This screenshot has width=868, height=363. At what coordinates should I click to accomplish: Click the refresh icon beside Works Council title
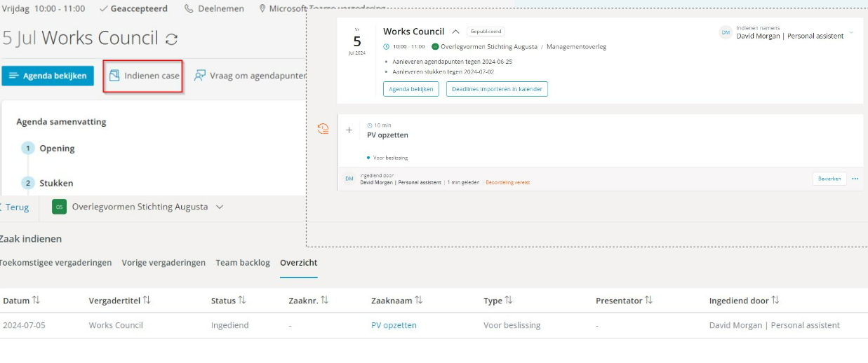click(x=171, y=39)
